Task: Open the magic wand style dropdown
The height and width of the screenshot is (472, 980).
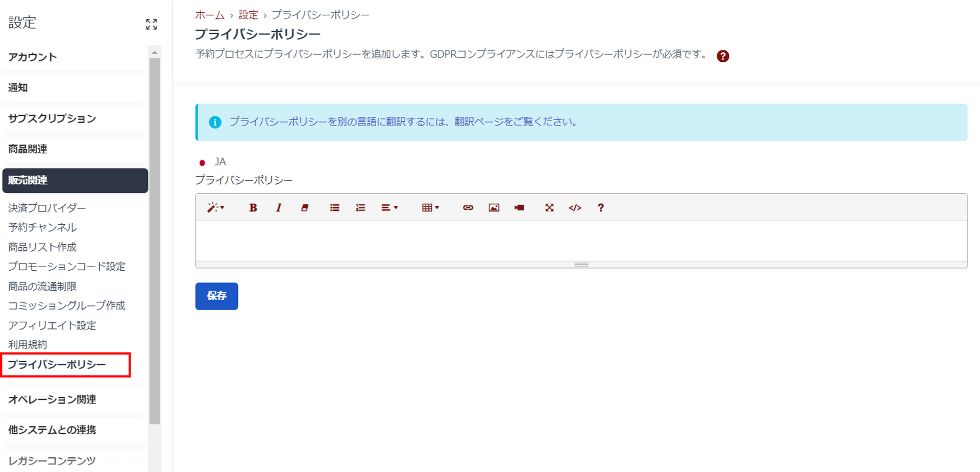Action: pos(215,208)
